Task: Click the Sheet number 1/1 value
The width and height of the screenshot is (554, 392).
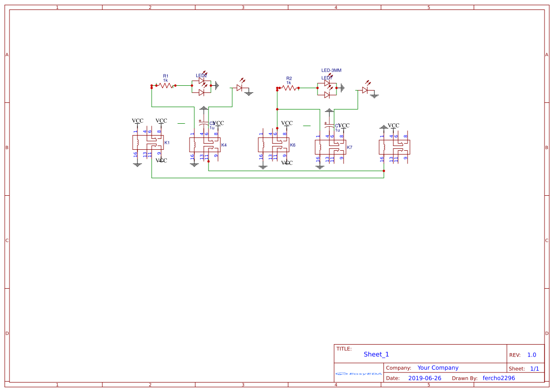Action: [534, 369]
